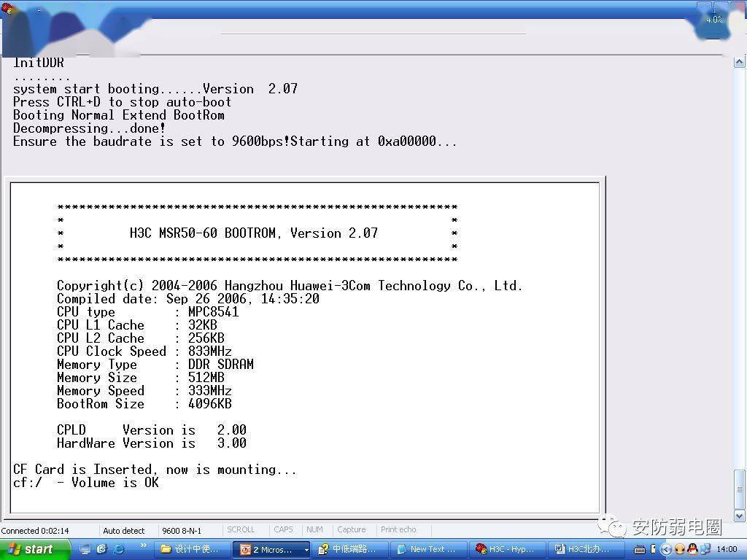Viewport: 747px width, 560px height.
Task: Click the network connection tray icon
Action: coord(705,549)
